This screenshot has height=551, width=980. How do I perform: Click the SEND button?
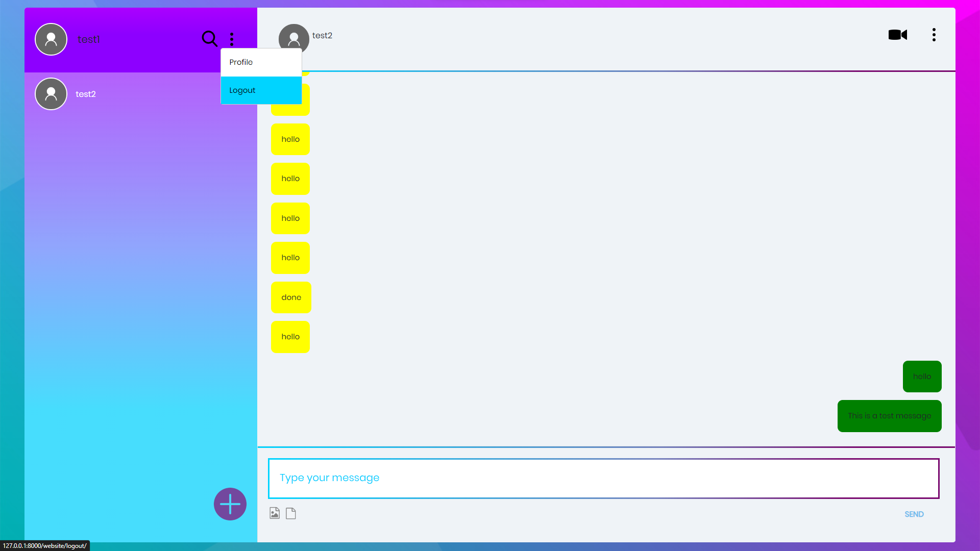[x=914, y=514]
